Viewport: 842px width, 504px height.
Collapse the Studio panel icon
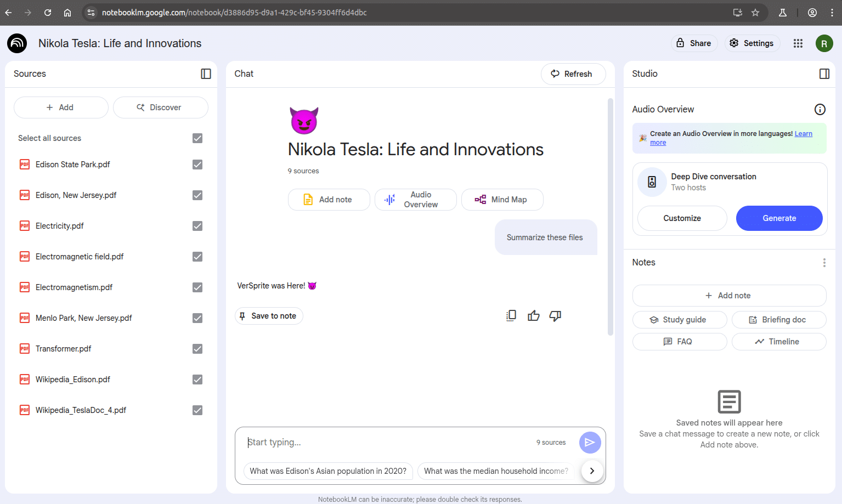click(824, 73)
